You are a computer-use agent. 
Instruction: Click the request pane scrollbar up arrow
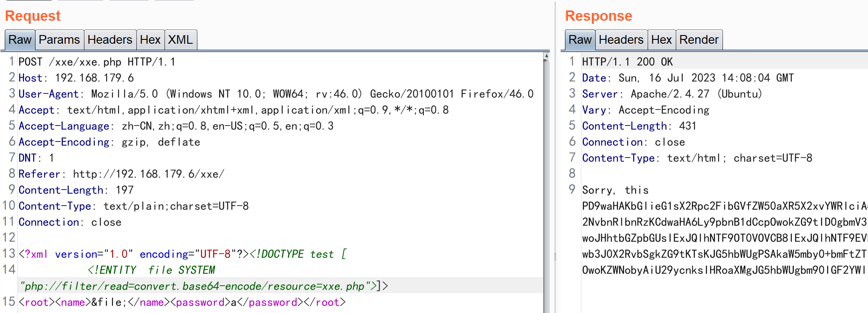point(546,56)
